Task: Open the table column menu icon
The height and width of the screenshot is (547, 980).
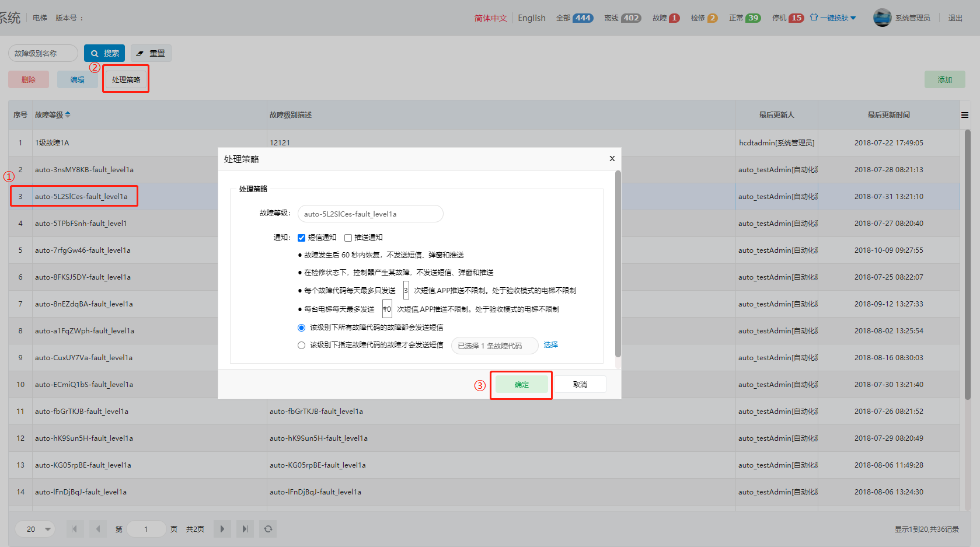Action: [965, 115]
